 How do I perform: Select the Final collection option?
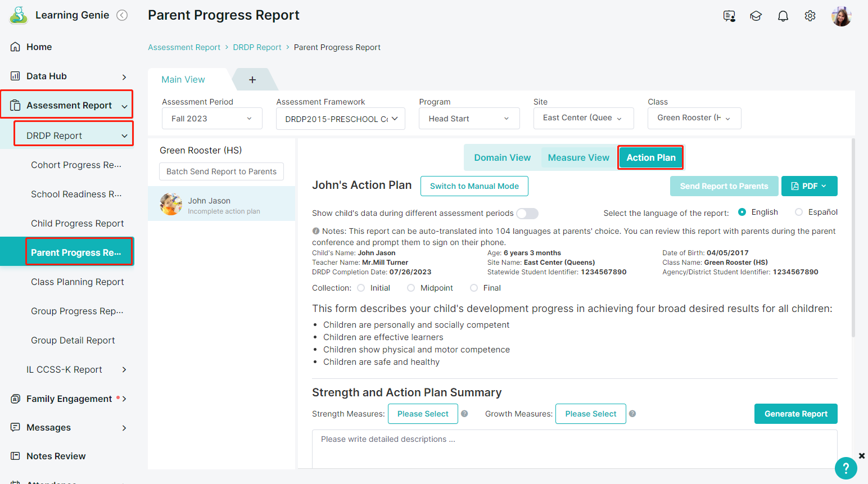[x=474, y=288]
